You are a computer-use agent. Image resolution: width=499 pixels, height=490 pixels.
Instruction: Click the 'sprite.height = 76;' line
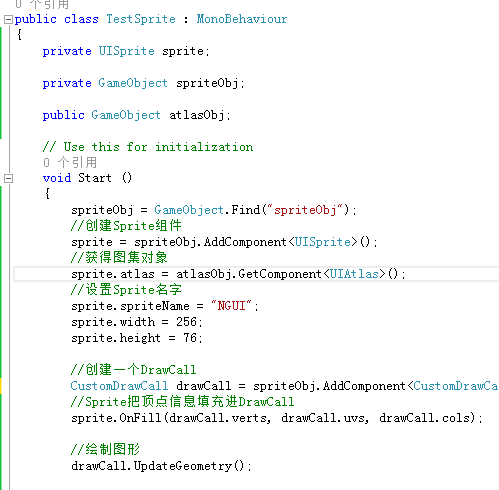137,338
